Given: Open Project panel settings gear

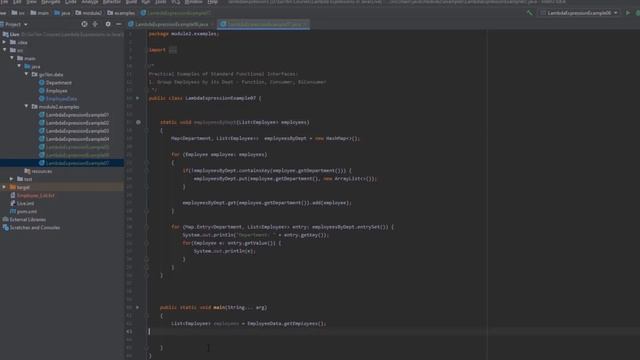Looking at the screenshot, I should coord(108,24).
